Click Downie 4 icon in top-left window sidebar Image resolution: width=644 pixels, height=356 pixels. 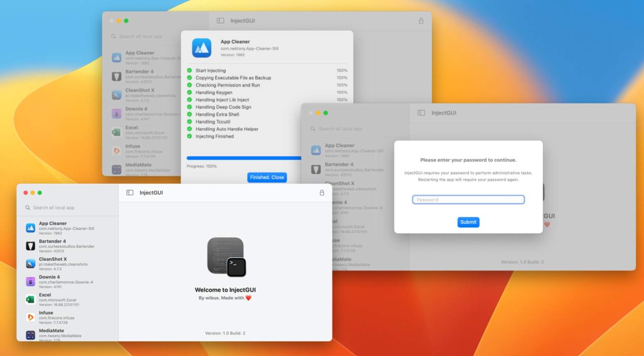[x=117, y=114]
